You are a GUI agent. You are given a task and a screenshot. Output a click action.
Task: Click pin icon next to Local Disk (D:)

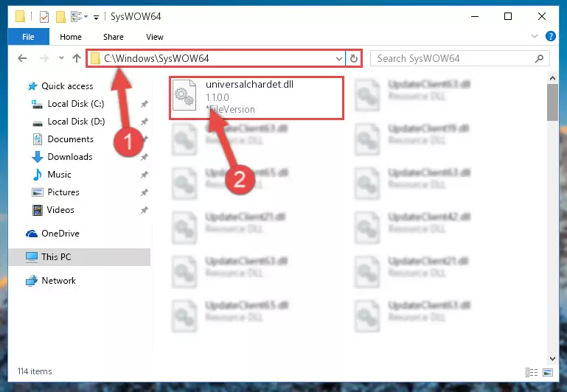[x=144, y=122]
